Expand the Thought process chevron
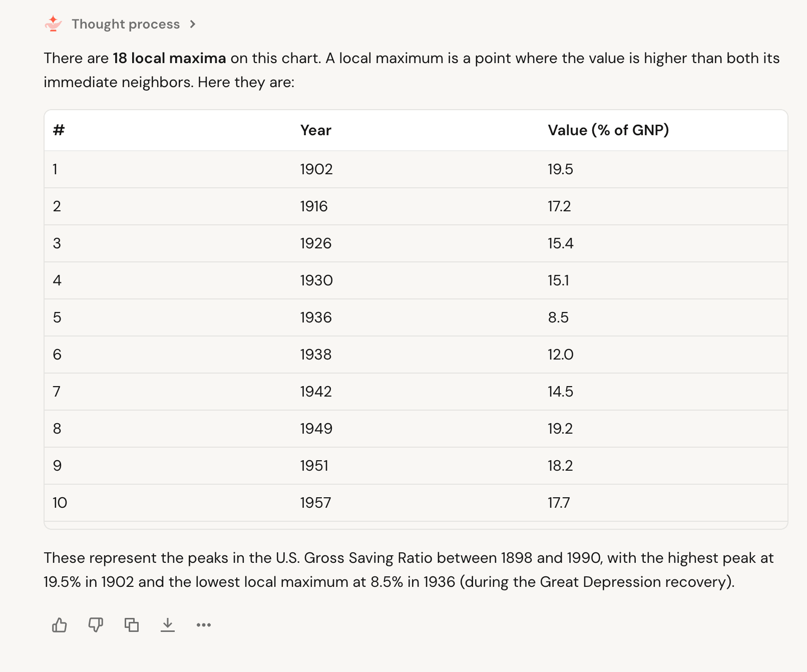Viewport: 807px width, 672px height. pos(193,24)
